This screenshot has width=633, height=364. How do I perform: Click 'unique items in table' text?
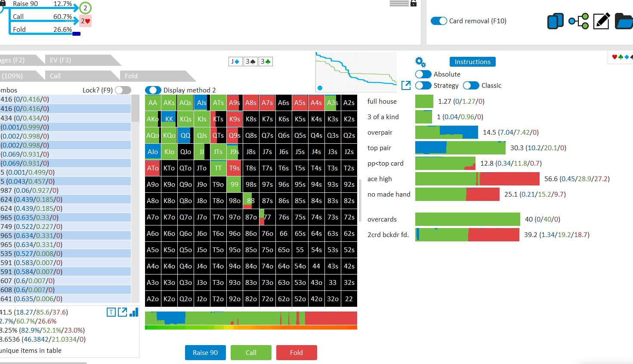point(31,351)
